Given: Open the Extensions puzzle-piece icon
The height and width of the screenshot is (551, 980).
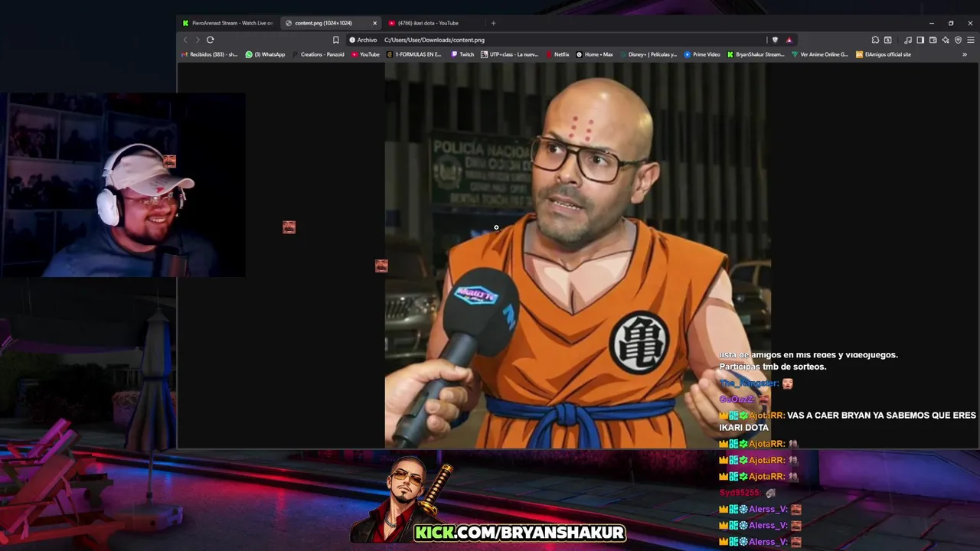Looking at the screenshot, I should pos(875,40).
